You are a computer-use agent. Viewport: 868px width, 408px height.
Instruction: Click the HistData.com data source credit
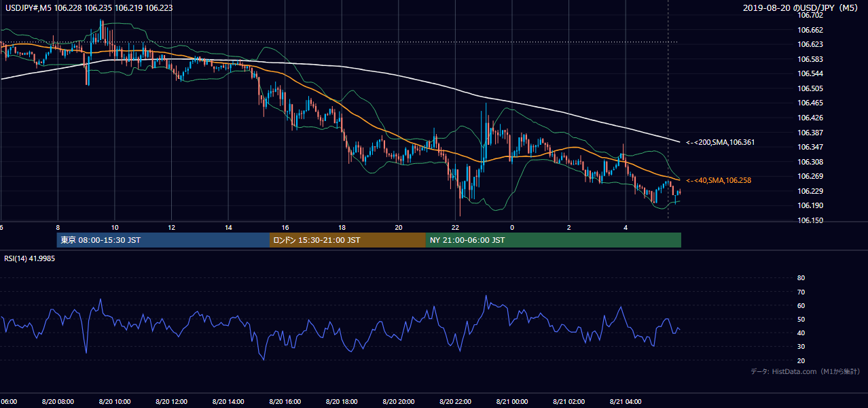tap(806, 371)
